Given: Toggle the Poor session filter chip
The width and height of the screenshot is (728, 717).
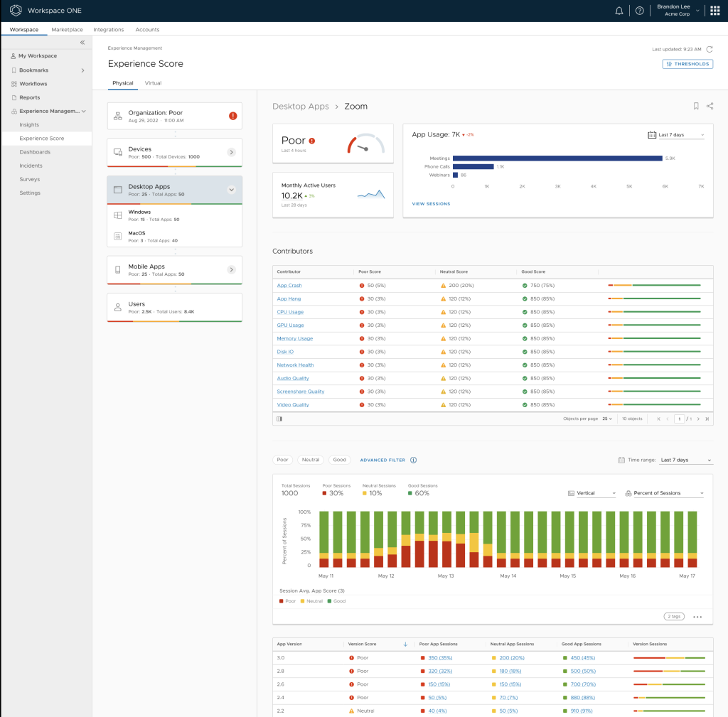Looking at the screenshot, I should (282, 460).
